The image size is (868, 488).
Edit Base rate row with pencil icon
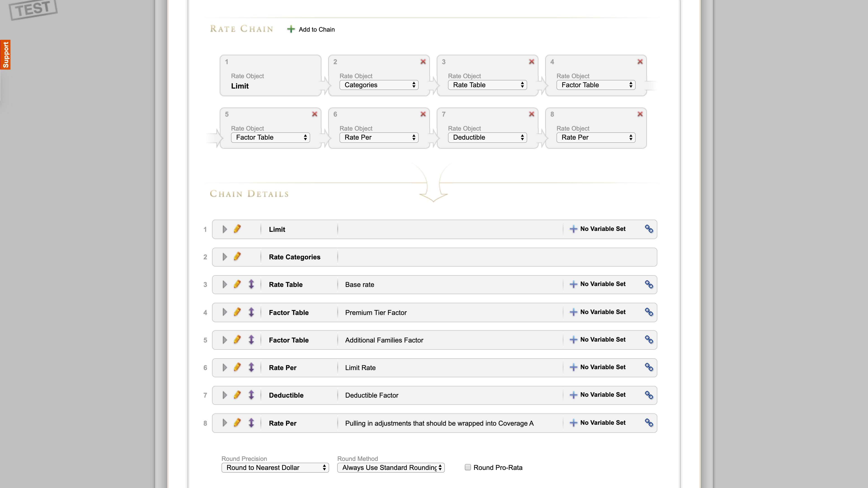coord(237,284)
